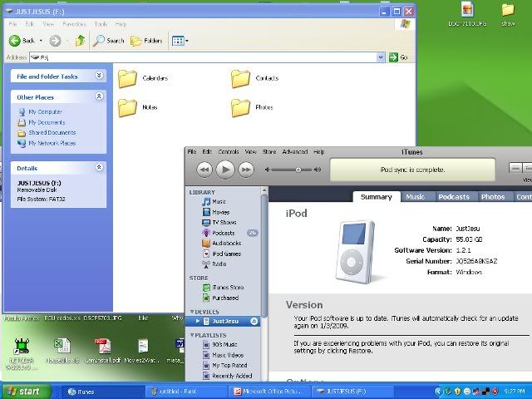532x399 pixels.
Task: Open the Calendars folder
Action: [x=127, y=78]
